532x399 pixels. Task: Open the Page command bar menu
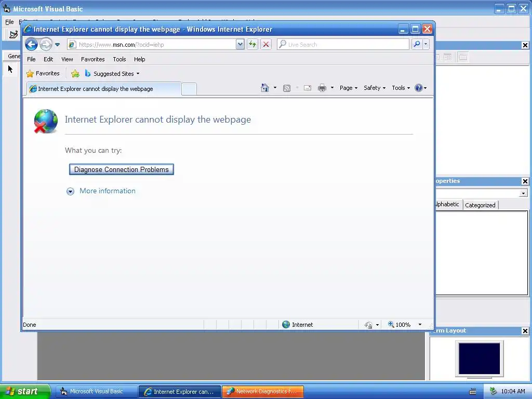click(349, 88)
